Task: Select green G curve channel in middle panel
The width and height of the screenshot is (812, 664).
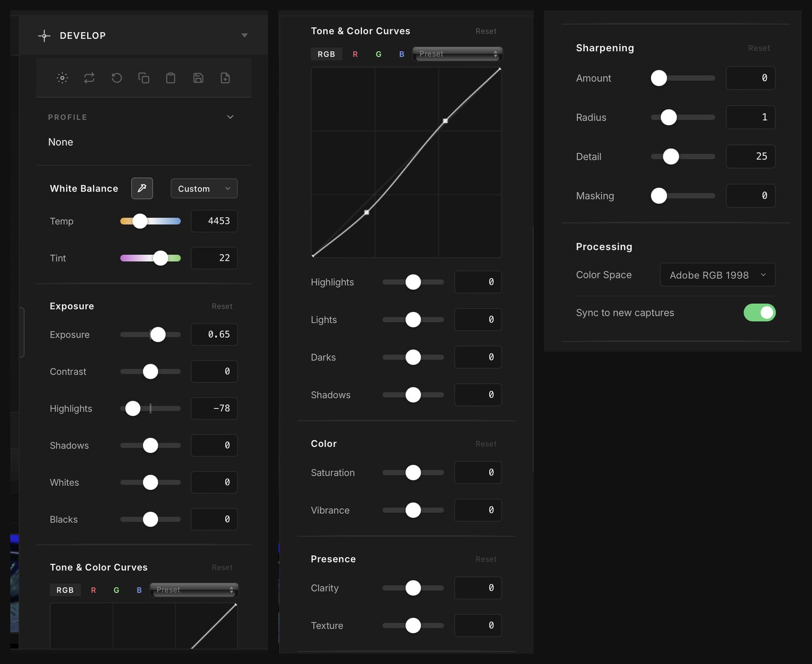Action: pyautogui.click(x=379, y=54)
